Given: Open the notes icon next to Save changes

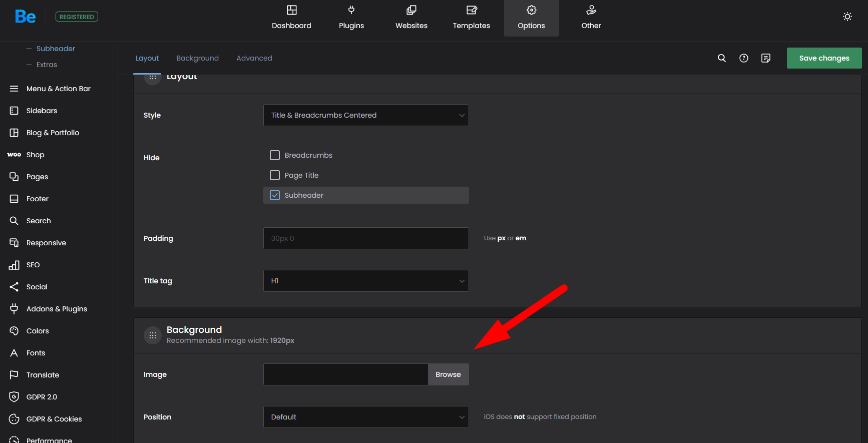Looking at the screenshot, I should point(766,58).
